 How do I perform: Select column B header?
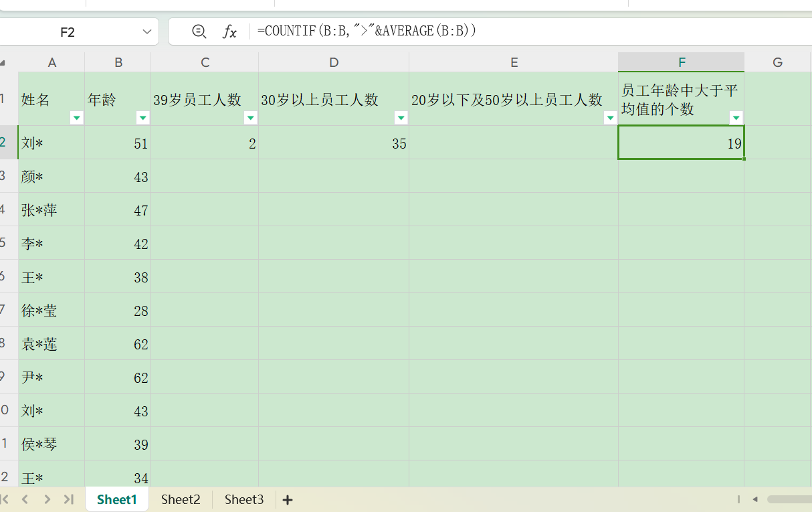point(118,62)
